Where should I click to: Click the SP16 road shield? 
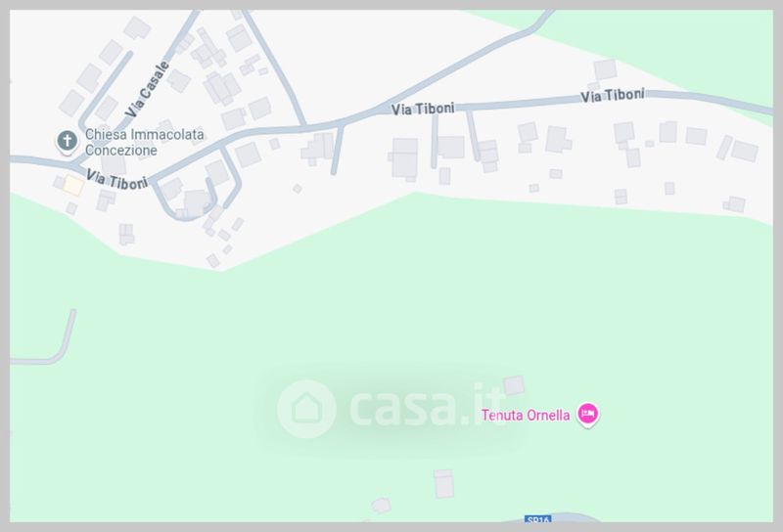[537, 519]
